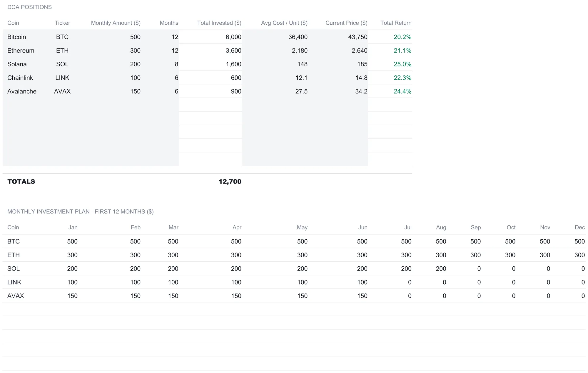This screenshot has height=373, width=588.
Task: Click AVAX's December value 0
Action: pyautogui.click(x=583, y=296)
